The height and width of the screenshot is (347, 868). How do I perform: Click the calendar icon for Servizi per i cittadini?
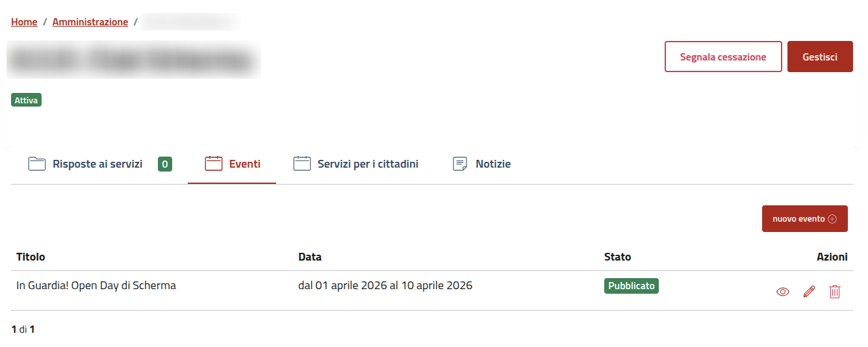pyautogui.click(x=302, y=164)
